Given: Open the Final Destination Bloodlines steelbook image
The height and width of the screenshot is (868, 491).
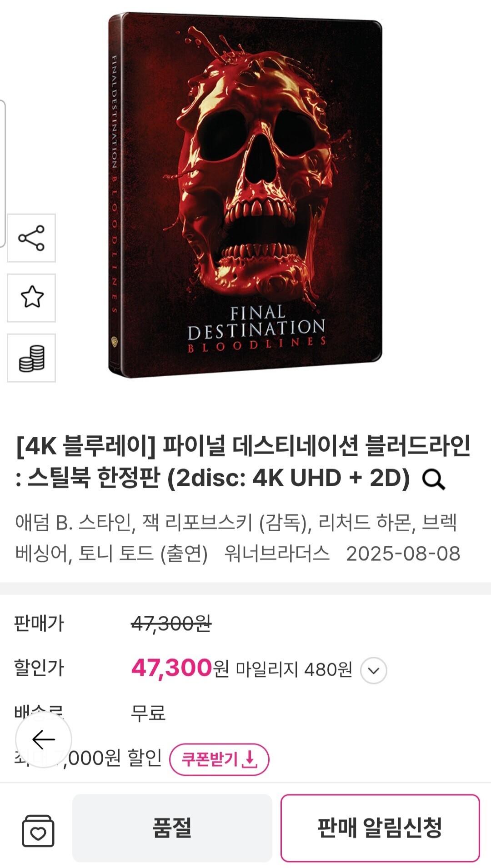Looking at the screenshot, I should click(x=245, y=195).
